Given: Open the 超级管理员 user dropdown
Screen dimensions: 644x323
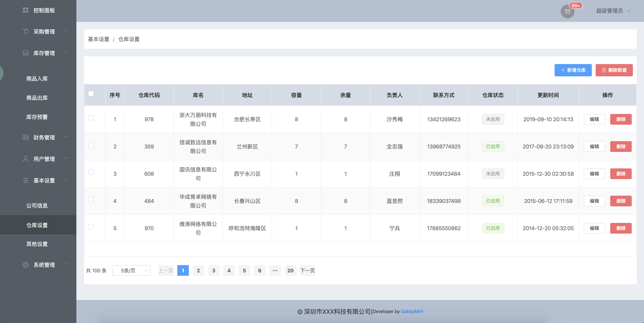Looking at the screenshot, I should (x=613, y=11).
